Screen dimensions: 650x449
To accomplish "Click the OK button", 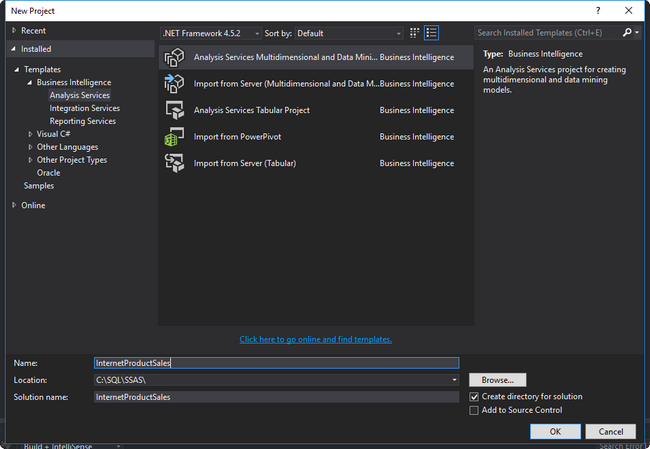I will click(x=555, y=432).
